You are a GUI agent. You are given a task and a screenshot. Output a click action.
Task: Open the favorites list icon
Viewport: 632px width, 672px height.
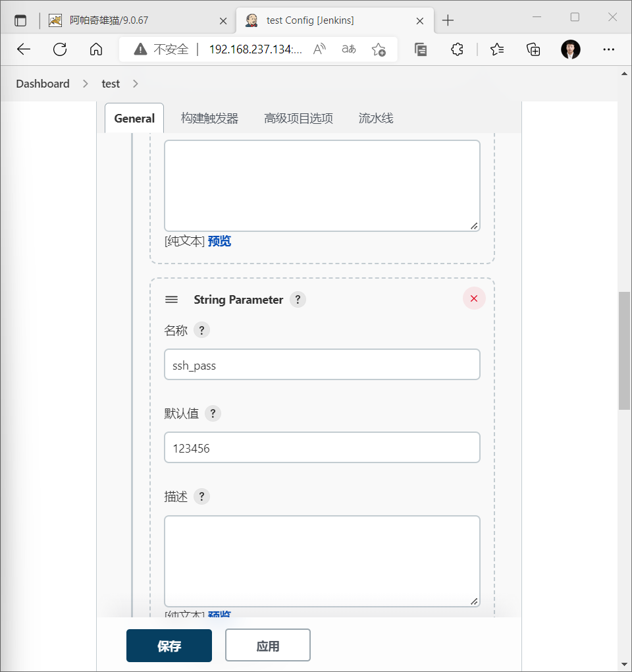tap(496, 49)
